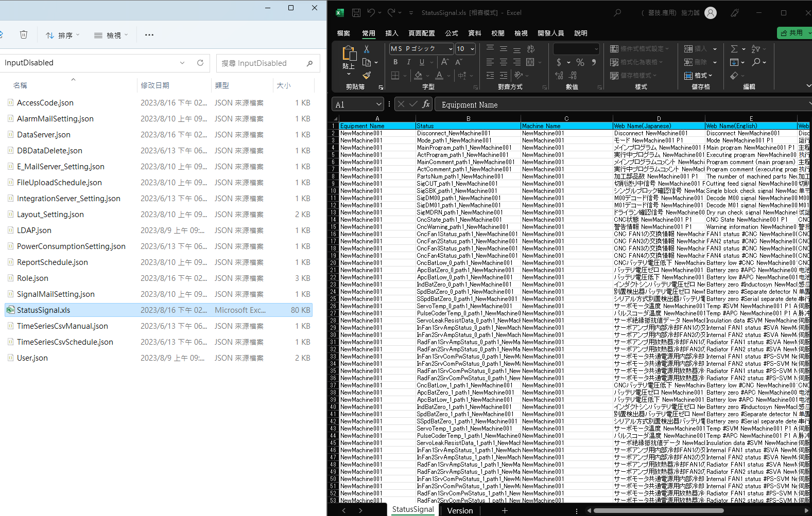812x516 pixels.
Task: Open the Format cells dropdown (格式)
Action: pos(699,76)
